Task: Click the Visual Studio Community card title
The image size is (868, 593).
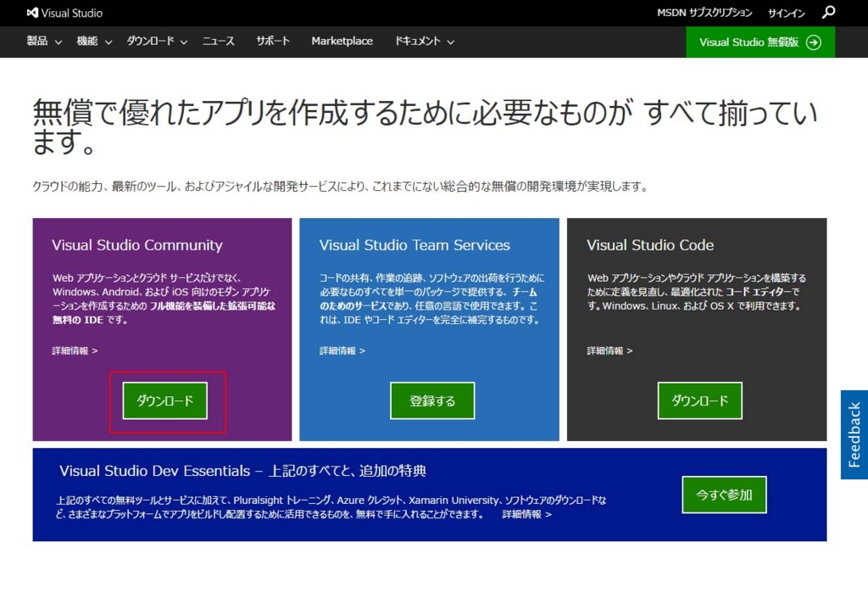Action: 137,245
